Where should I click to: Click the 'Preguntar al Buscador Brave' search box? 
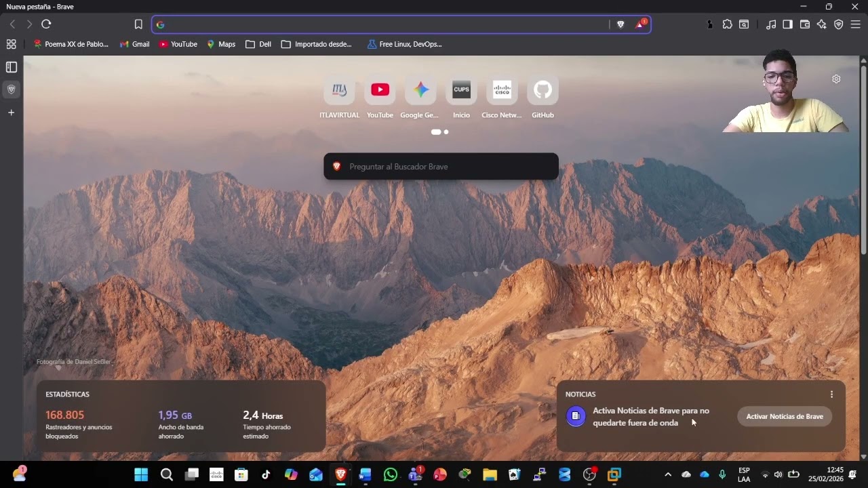click(441, 167)
